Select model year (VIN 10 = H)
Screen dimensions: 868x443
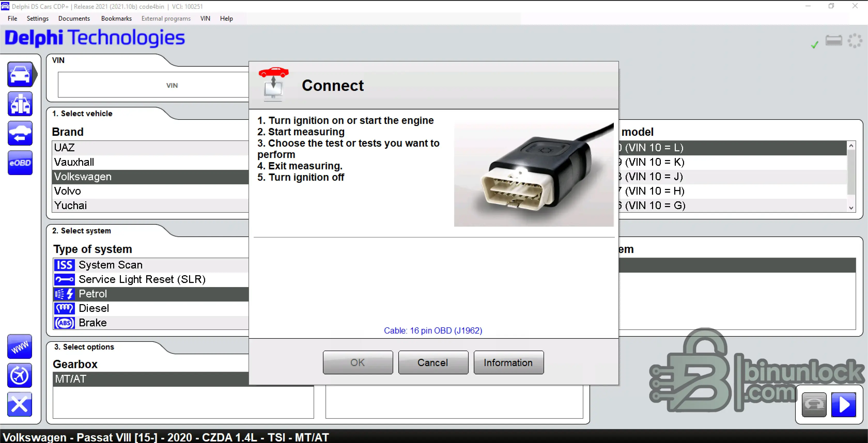pyautogui.click(x=733, y=191)
